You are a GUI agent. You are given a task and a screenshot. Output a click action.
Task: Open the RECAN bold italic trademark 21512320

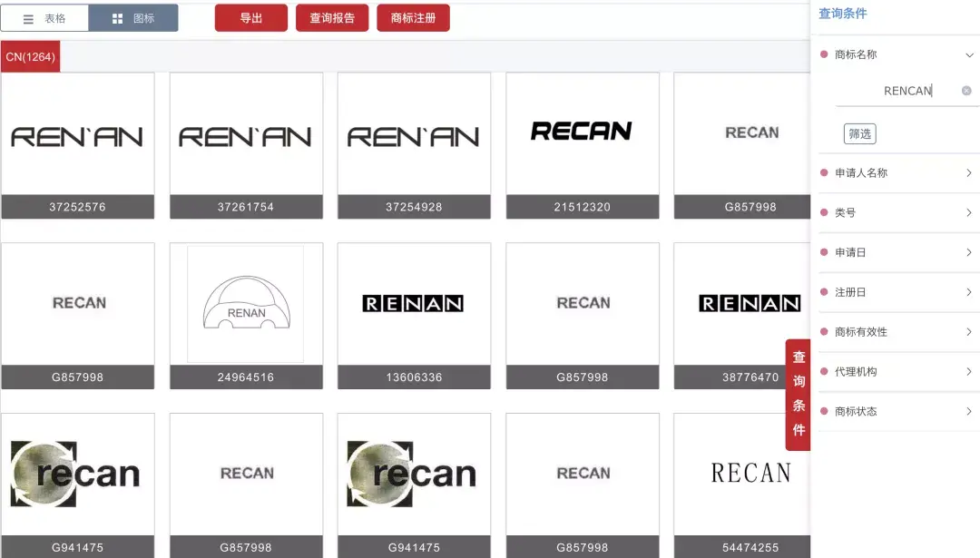(582, 133)
